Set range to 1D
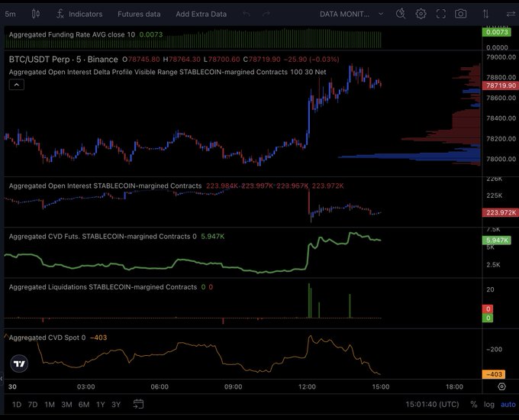 17,405
